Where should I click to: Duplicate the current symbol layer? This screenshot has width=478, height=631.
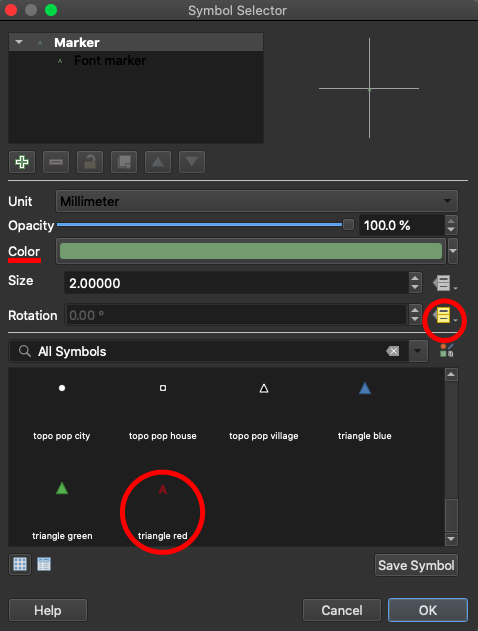[x=124, y=162]
